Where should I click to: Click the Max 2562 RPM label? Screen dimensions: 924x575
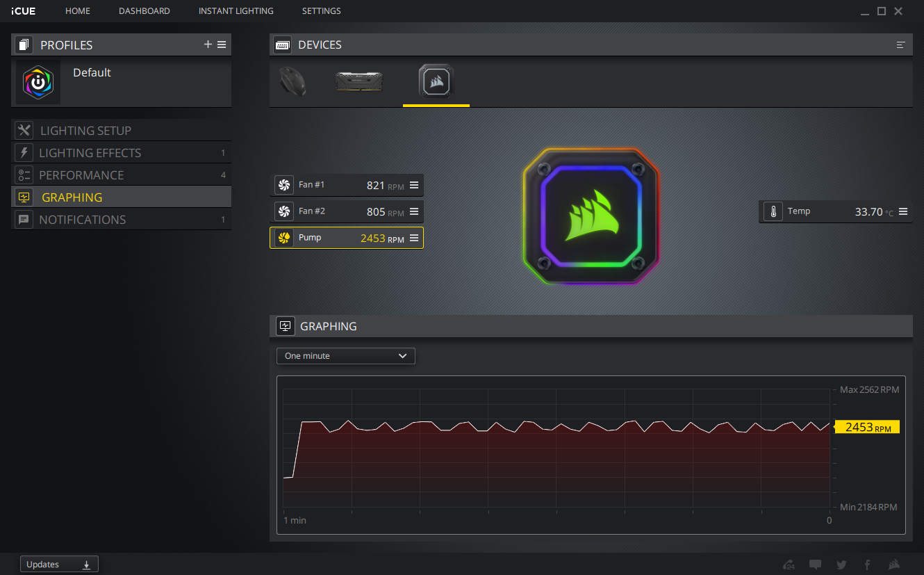point(870,389)
